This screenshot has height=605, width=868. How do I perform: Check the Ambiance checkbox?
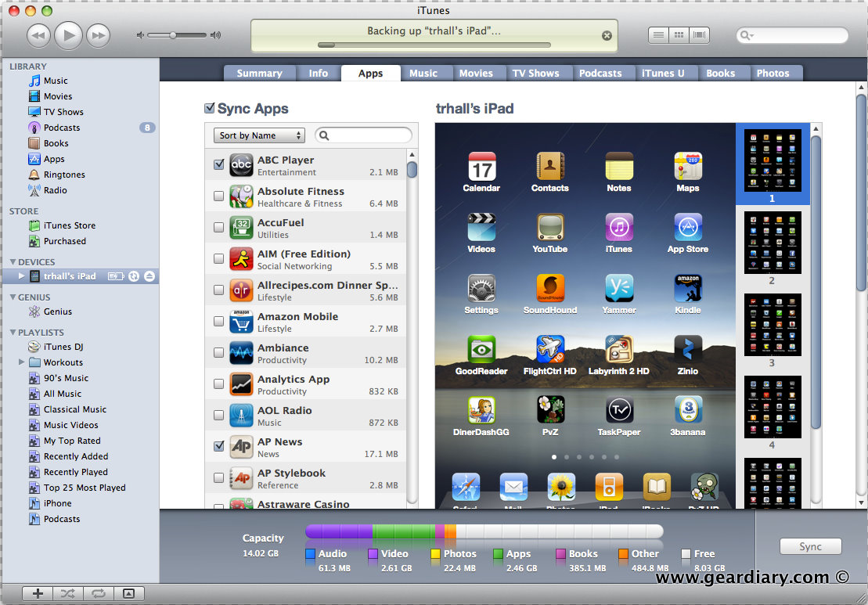[x=218, y=353]
